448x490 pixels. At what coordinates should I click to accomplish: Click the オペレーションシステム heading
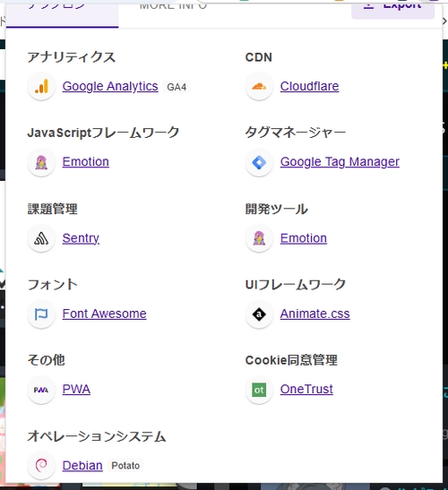coord(96,436)
